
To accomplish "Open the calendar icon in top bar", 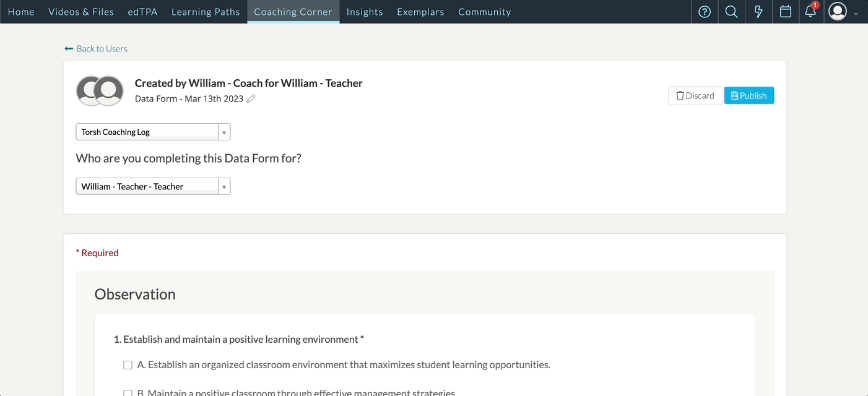I will pos(786,12).
